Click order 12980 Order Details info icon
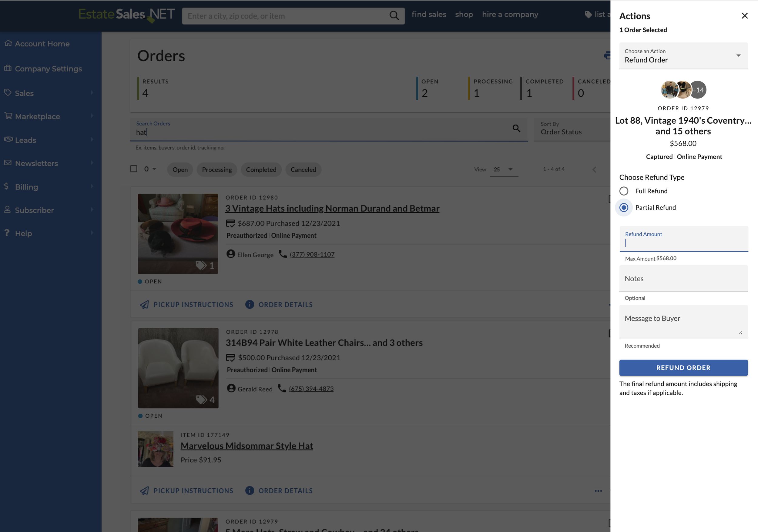This screenshot has width=758, height=532. point(250,304)
